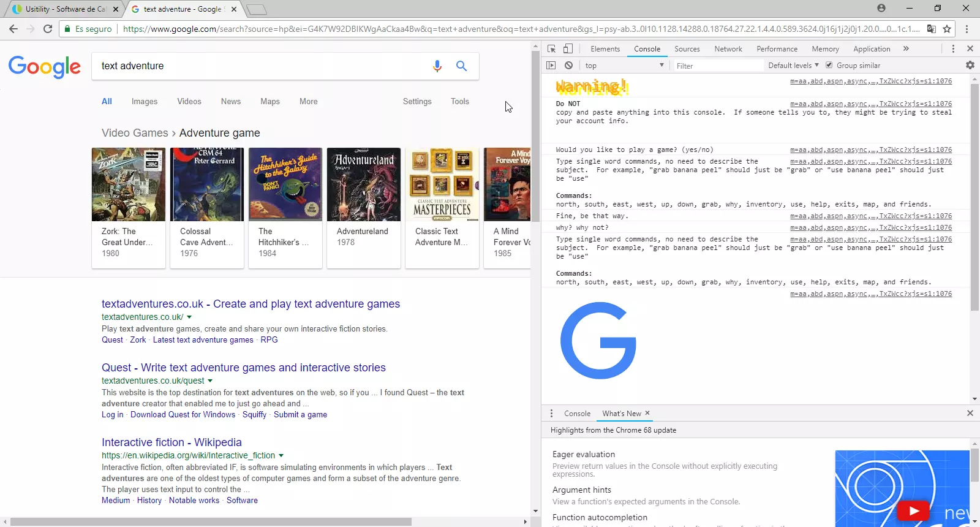Reload the page using the refresh icon
Screen dimensions: 980x527
tap(48, 29)
